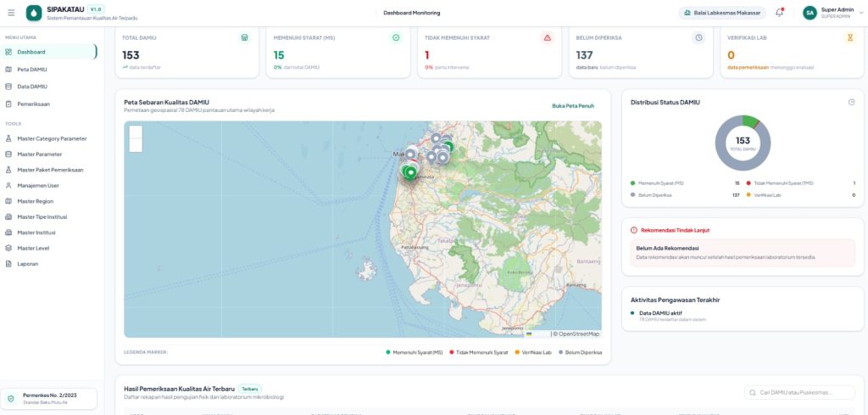The image size is (868, 415).
Task: Click the Peta DAMIU map icon
Action: pyautogui.click(x=8, y=70)
